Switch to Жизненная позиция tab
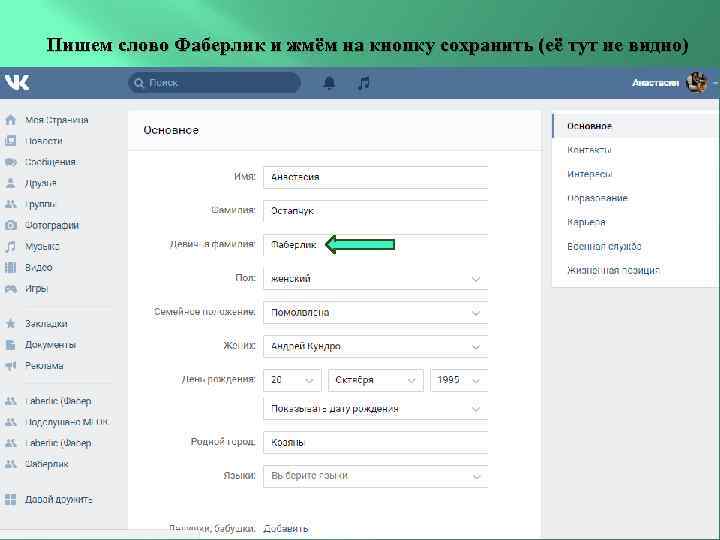The height and width of the screenshot is (540, 720). click(613, 270)
